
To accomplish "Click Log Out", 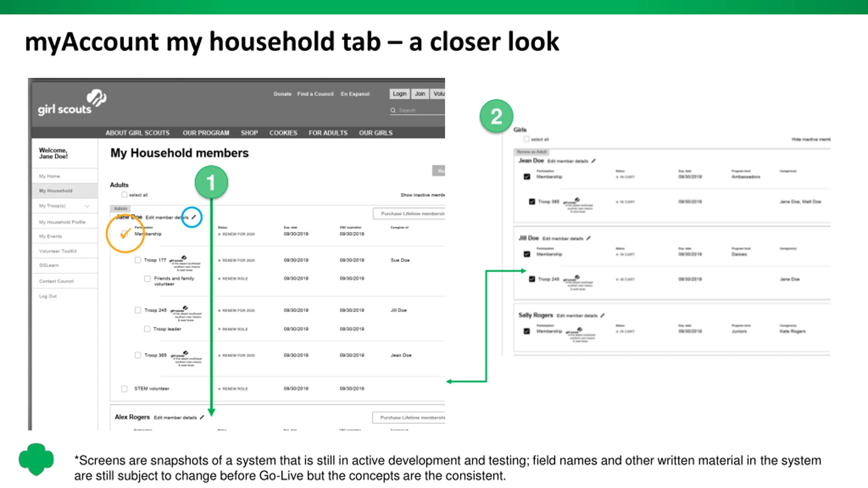I will click(x=48, y=296).
